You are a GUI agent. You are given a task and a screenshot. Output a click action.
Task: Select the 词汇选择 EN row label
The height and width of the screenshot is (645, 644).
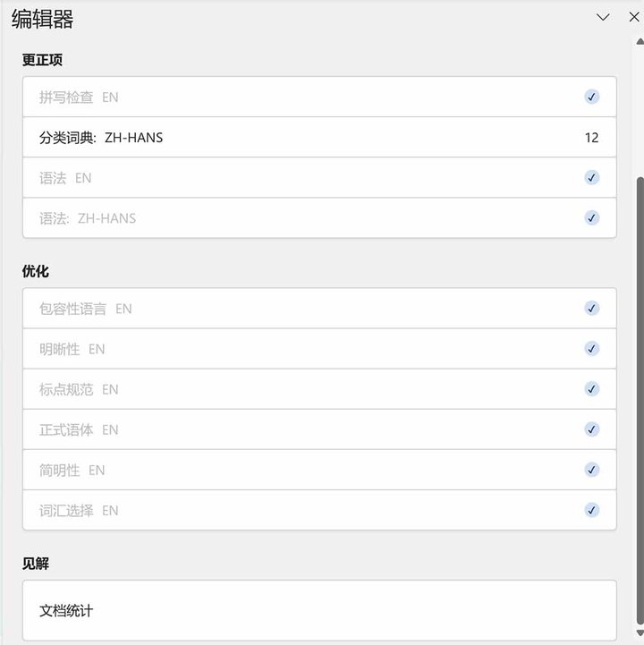point(79,511)
